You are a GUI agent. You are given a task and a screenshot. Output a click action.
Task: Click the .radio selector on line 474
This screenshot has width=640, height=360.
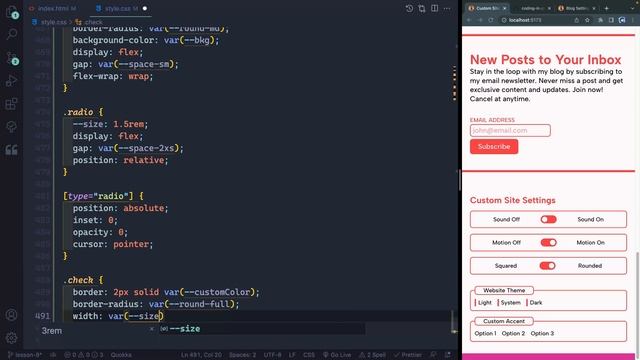[x=78, y=112]
